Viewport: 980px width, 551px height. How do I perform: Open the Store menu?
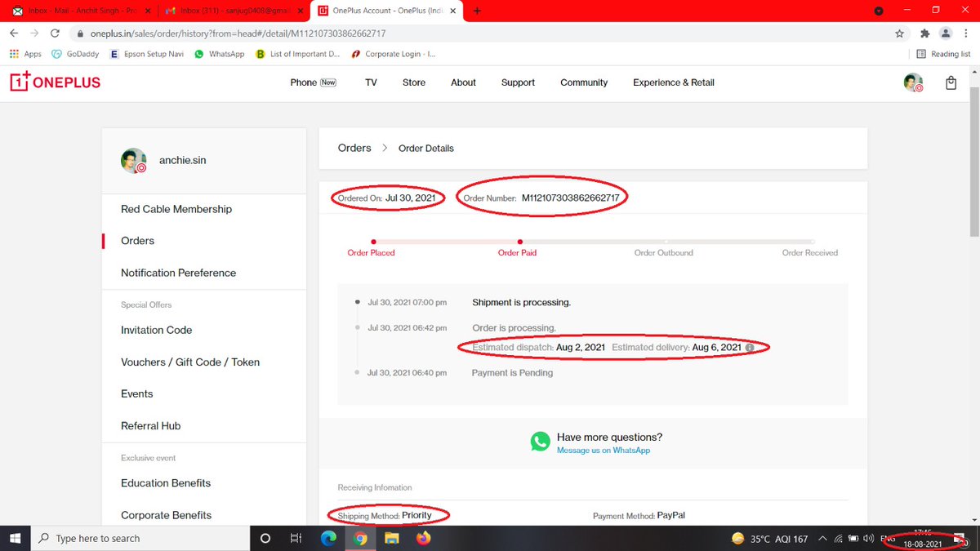(414, 82)
